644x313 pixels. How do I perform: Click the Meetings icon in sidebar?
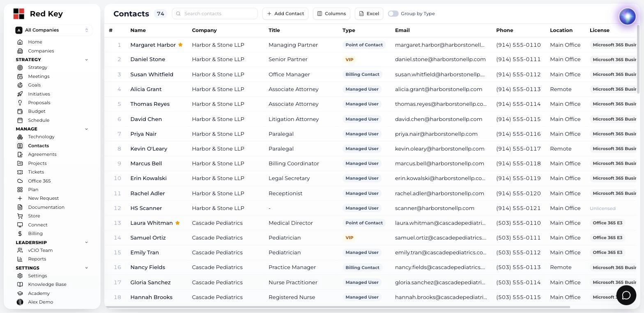[x=20, y=76]
